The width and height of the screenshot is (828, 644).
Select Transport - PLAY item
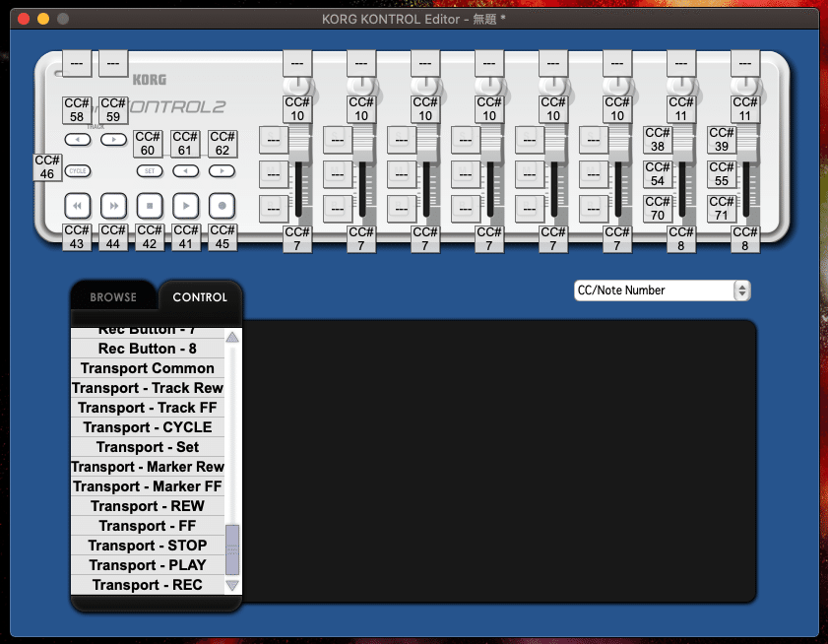pos(148,565)
